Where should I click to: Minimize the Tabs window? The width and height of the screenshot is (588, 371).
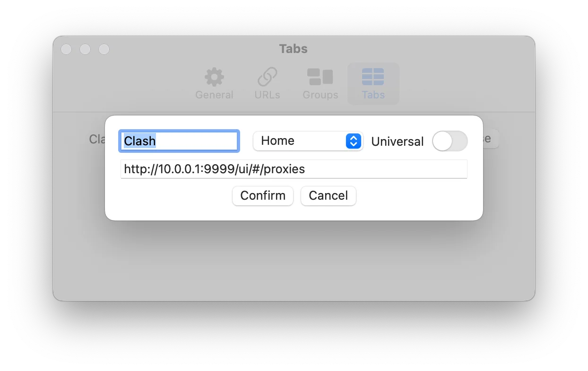[x=85, y=49]
